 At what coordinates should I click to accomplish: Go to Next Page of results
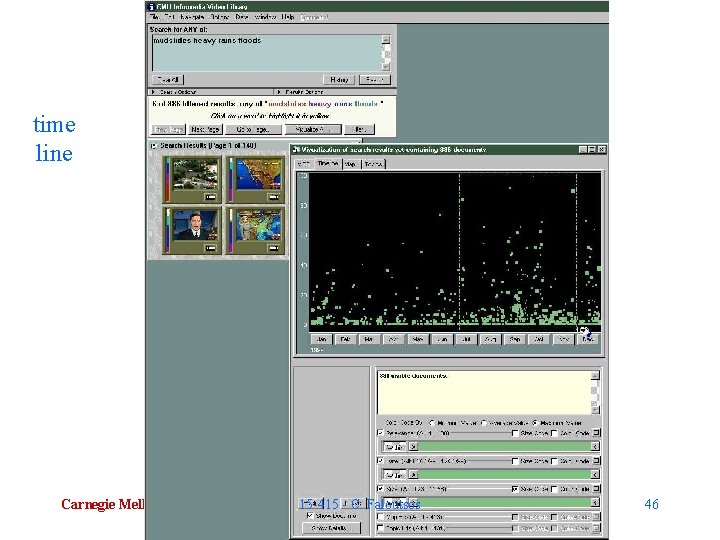(x=205, y=129)
